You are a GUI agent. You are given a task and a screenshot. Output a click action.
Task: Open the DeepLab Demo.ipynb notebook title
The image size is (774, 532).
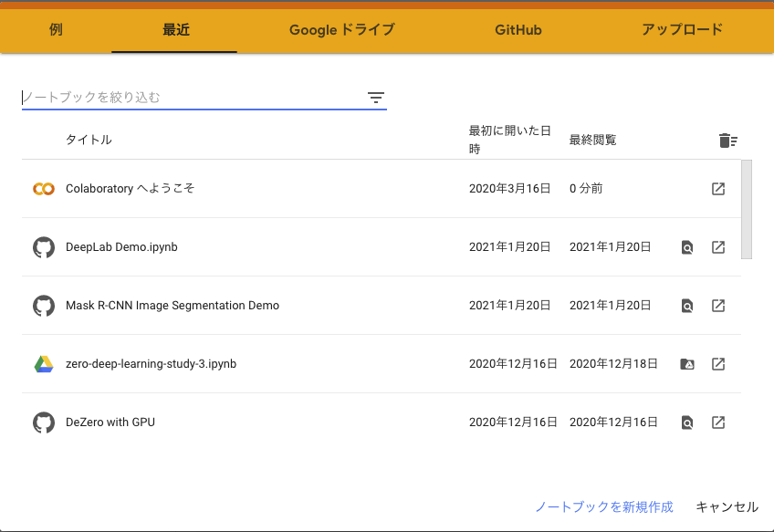121,247
